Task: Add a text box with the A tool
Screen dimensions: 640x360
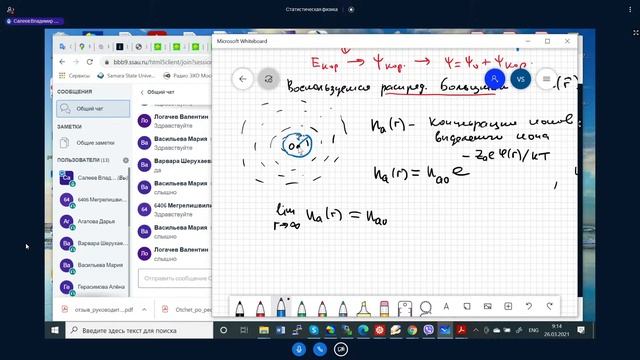Action: coord(446,306)
